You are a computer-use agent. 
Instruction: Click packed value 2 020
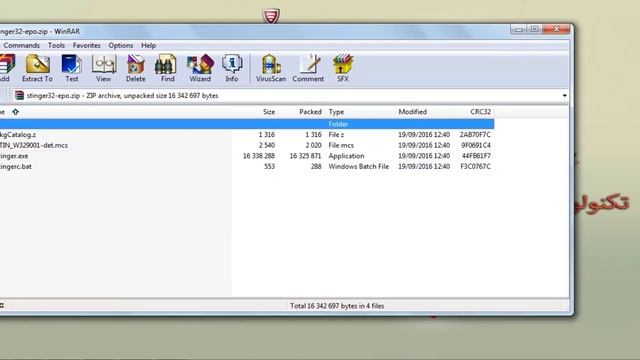click(x=313, y=145)
